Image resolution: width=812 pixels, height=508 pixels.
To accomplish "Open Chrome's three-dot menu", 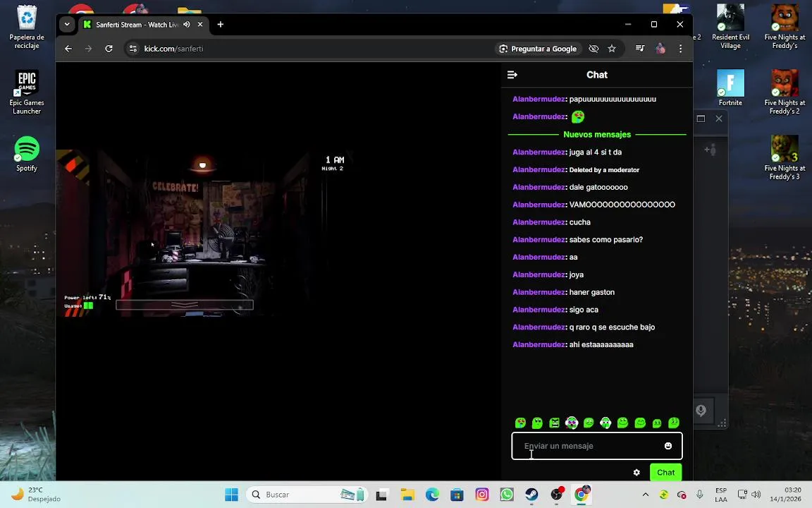I will [680, 48].
